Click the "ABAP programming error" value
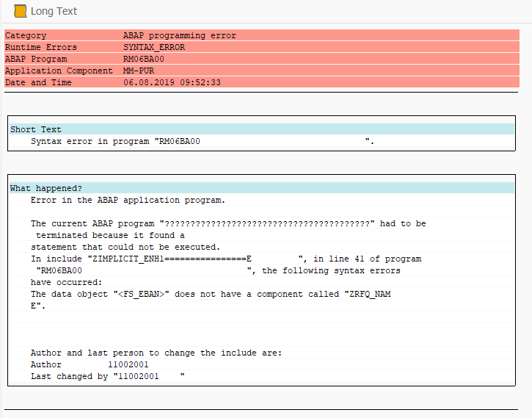532x418 pixels. click(x=180, y=35)
